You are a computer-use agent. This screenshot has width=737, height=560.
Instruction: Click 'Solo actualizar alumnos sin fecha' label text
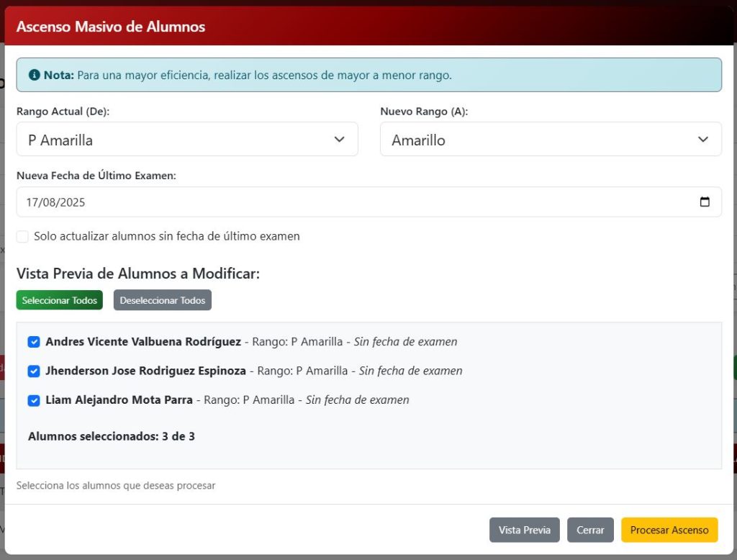click(167, 236)
